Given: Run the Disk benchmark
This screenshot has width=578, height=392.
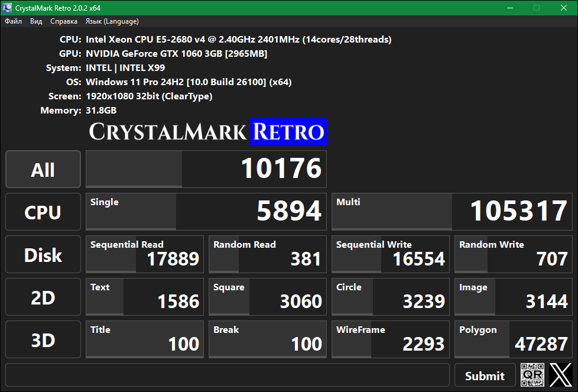Looking at the screenshot, I should pyautogui.click(x=43, y=254).
